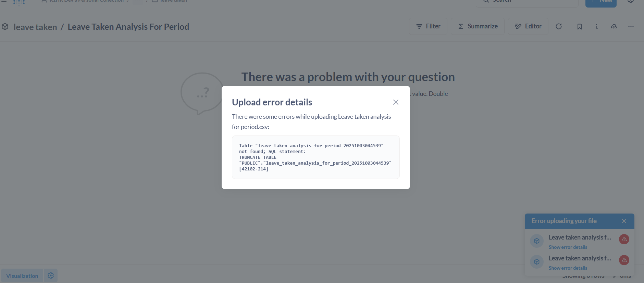Show error details for first failed upload
Screen dimensions: 644x283
(568, 247)
